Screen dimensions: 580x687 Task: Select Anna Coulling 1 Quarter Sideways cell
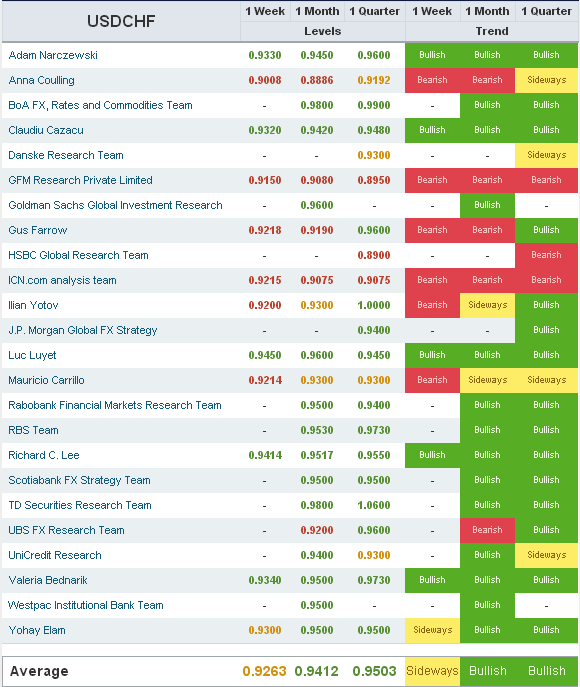546,80
